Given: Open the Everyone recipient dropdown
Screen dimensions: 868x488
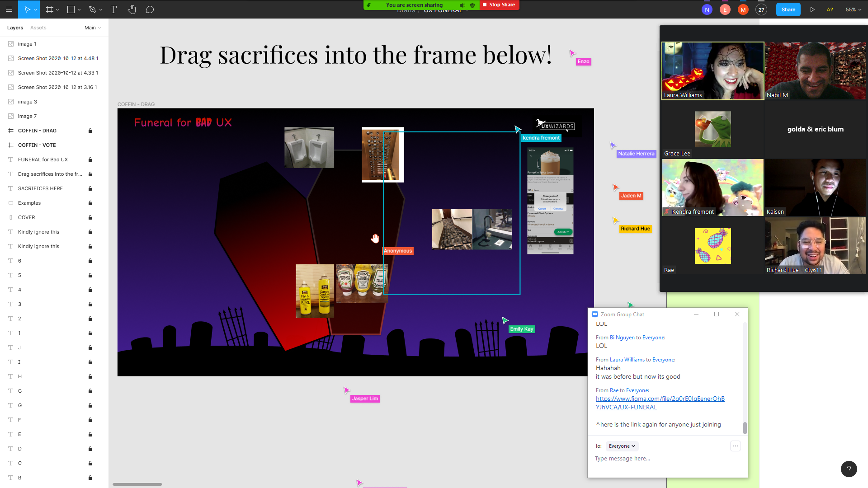Looking at the screenshot, I should click(x=622, y=446).
